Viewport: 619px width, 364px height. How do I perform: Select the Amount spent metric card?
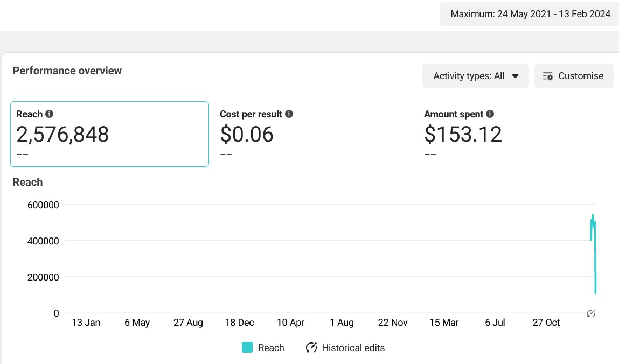tap(517, 134)
